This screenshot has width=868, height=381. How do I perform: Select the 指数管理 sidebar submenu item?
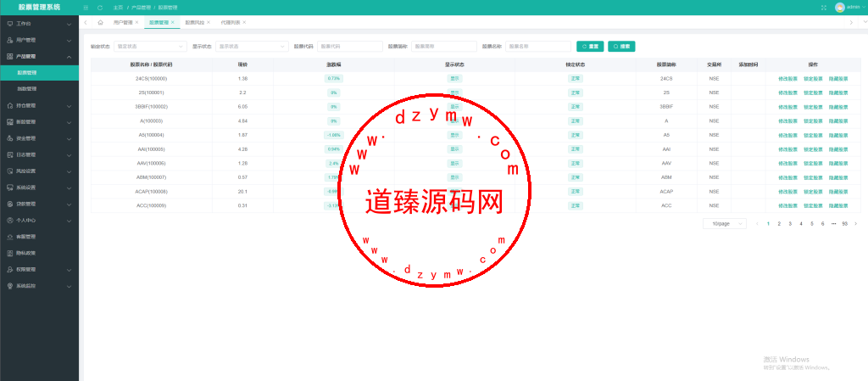(39, 88)
